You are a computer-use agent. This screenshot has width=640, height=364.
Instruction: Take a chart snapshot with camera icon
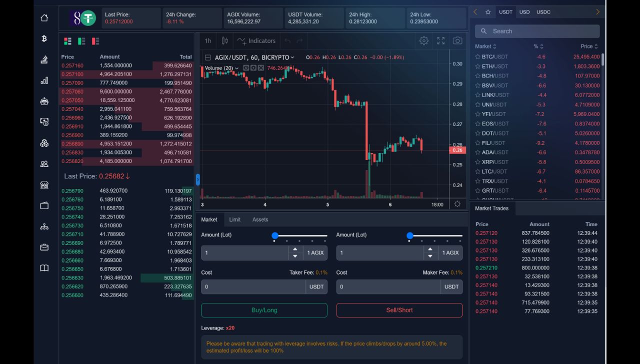457,41
